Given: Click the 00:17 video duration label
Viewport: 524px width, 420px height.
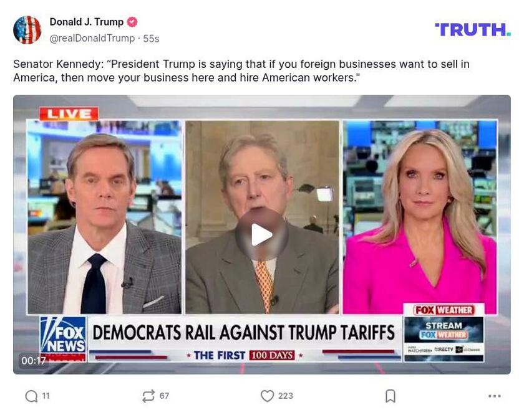Looking at the screenshot, I should point(34,361).
